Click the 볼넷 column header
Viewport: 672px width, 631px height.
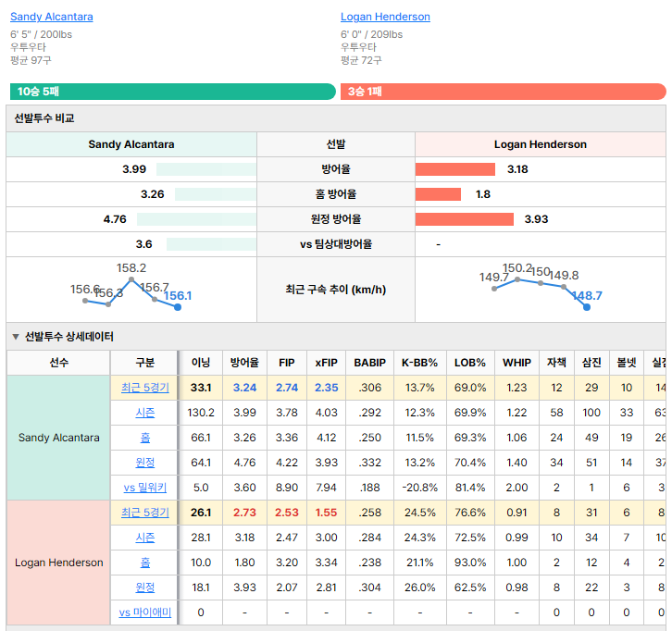pyautogui.click(x=626, y=363)
